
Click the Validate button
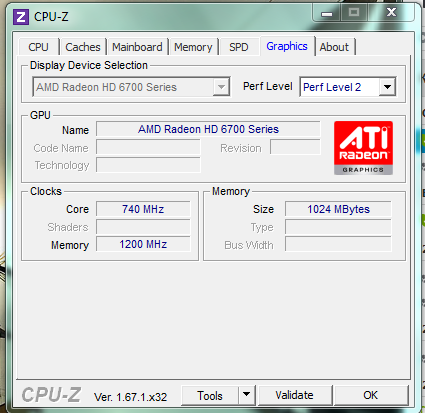coord(295,395)
